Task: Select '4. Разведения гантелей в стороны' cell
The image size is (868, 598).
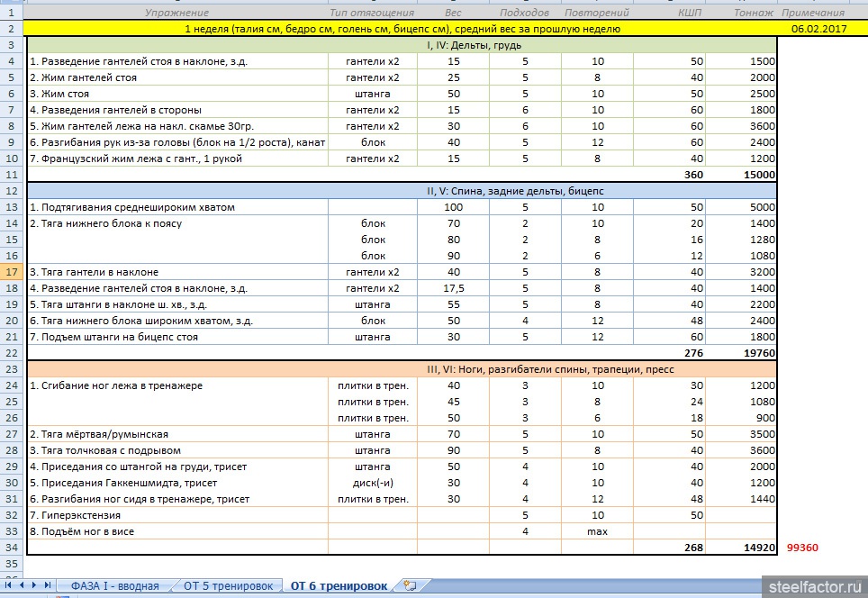Action: coord(177,110)
